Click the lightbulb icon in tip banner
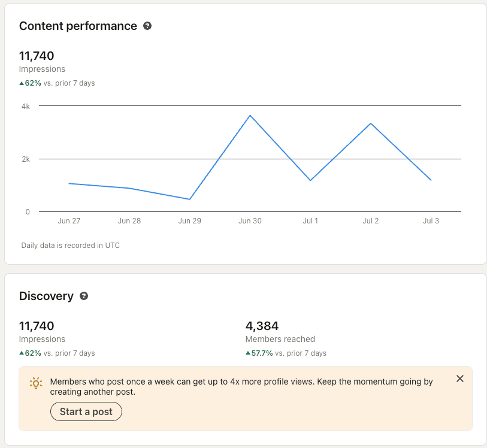The image size is (487, 448). (x=36, y=383)
